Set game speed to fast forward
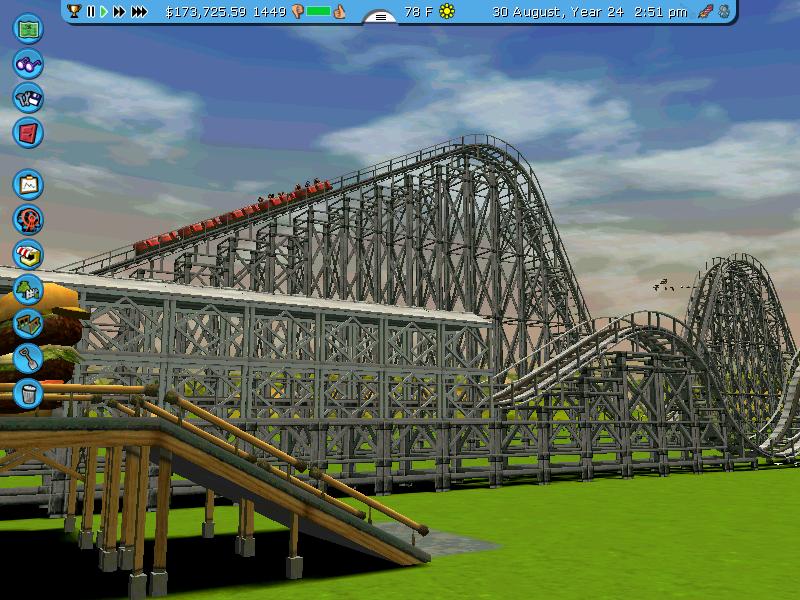Viewport: 800px width, 600px height. 119,11
